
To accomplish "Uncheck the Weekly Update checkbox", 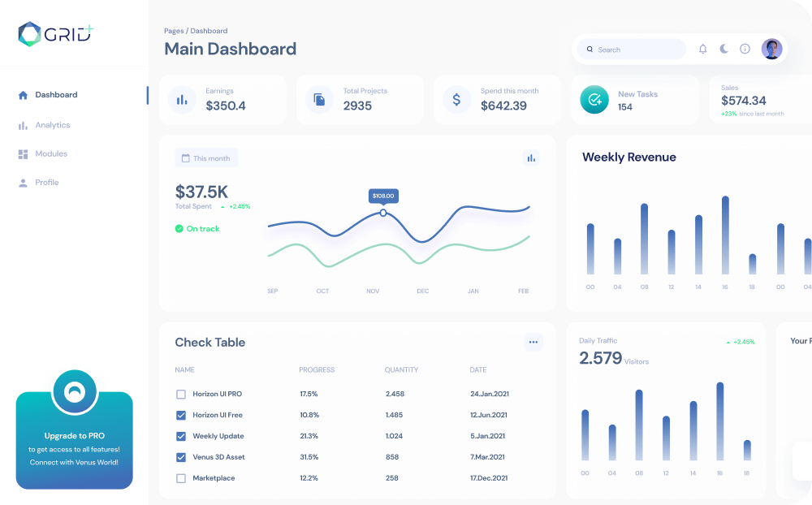I will [x=181, y=437].
